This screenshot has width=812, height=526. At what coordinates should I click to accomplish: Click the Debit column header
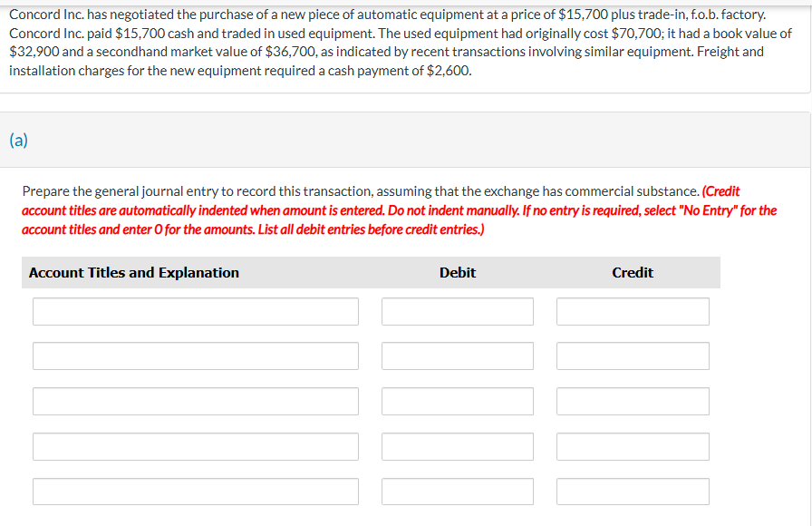[x=458, y=272]
